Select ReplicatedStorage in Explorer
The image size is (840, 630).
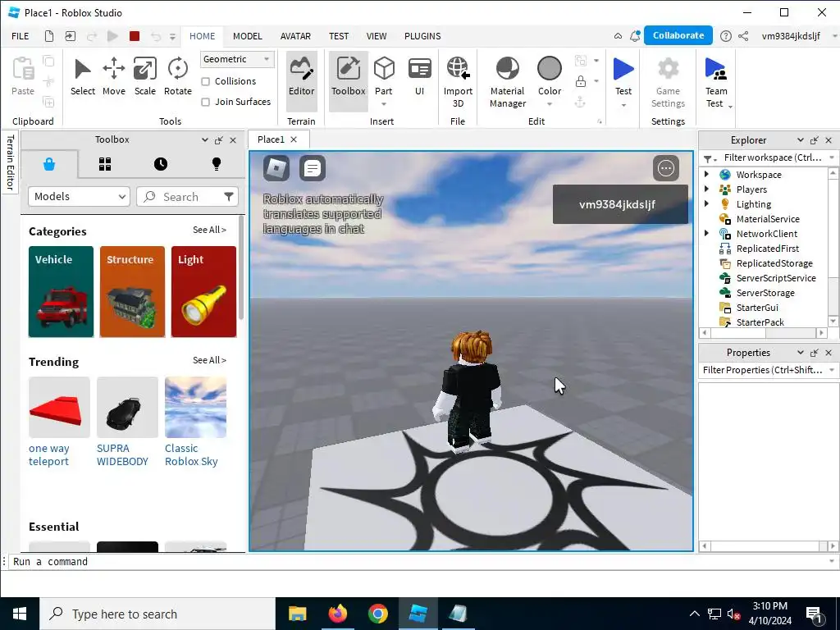point(774,263)
